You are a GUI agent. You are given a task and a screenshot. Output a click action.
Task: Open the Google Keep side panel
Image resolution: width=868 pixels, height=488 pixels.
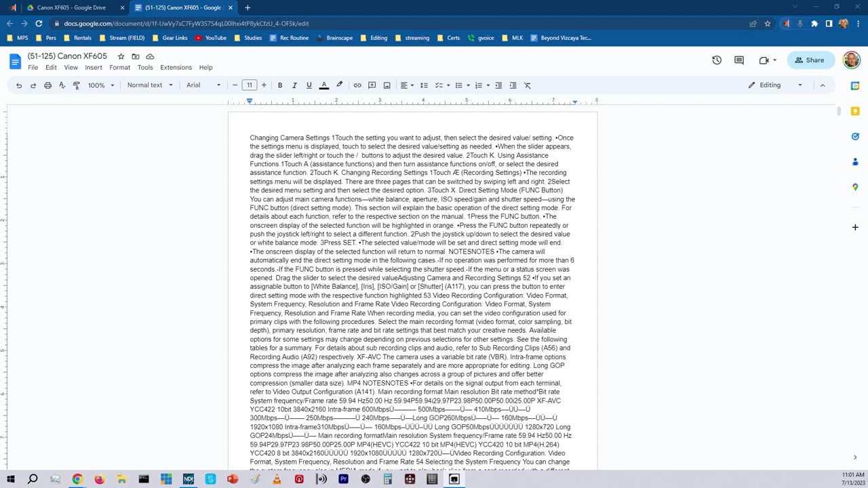point(855,111)
